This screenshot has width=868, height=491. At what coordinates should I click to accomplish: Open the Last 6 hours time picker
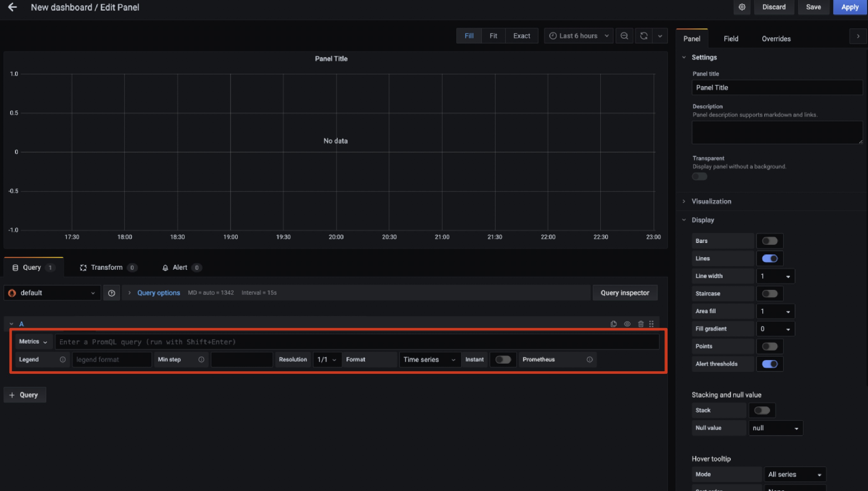pos(579,36)
